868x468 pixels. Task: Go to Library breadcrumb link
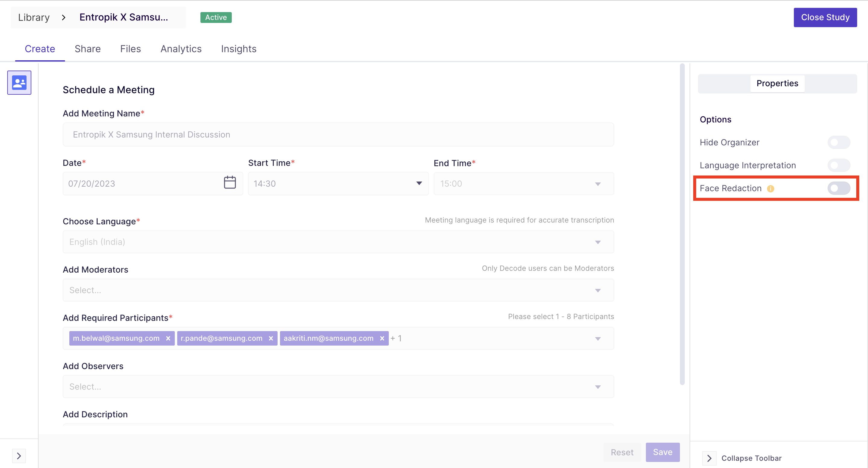pyautogui.click(x=34, y=17)
